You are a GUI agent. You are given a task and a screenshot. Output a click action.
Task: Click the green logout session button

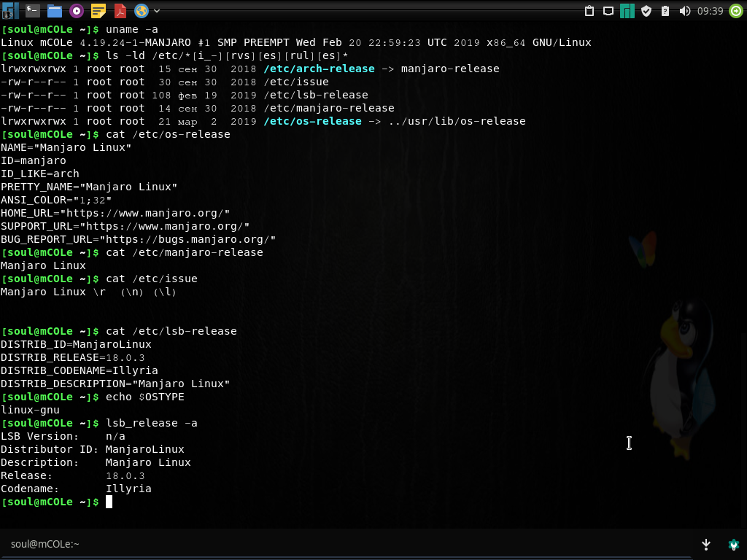pyautogui.click(x=736, y=11)
